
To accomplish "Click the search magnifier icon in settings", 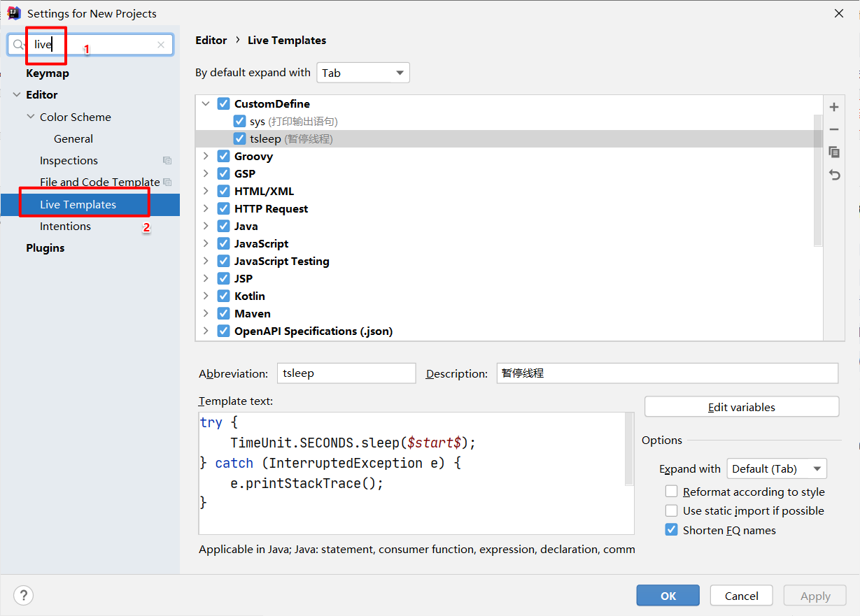I will [19, 45].
